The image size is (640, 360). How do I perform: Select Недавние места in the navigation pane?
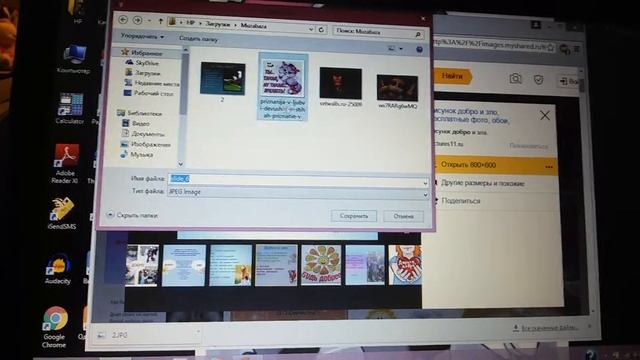151,83
